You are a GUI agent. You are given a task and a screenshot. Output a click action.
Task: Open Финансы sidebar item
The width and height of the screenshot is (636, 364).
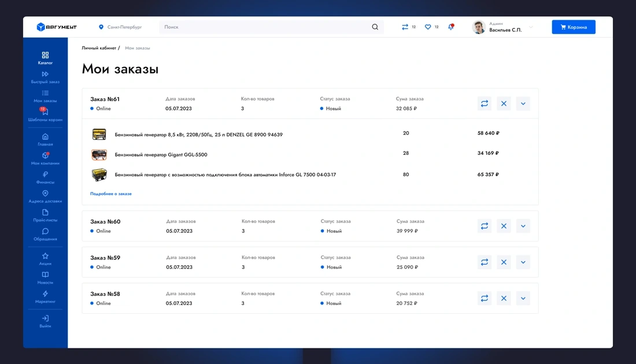point(45,177)
